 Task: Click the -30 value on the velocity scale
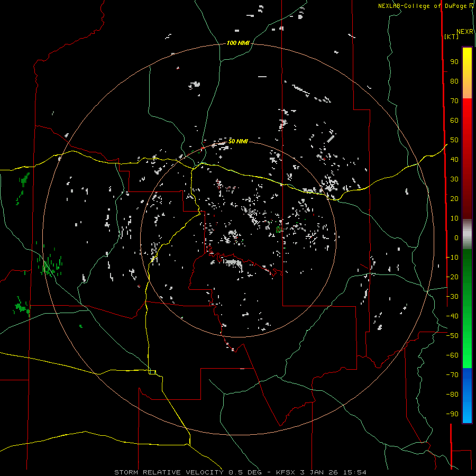click(x=452, y=297)
